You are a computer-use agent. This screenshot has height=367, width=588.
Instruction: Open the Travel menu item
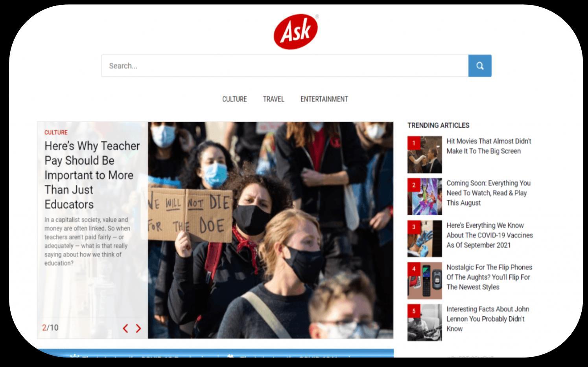click(x=273, y=99)
